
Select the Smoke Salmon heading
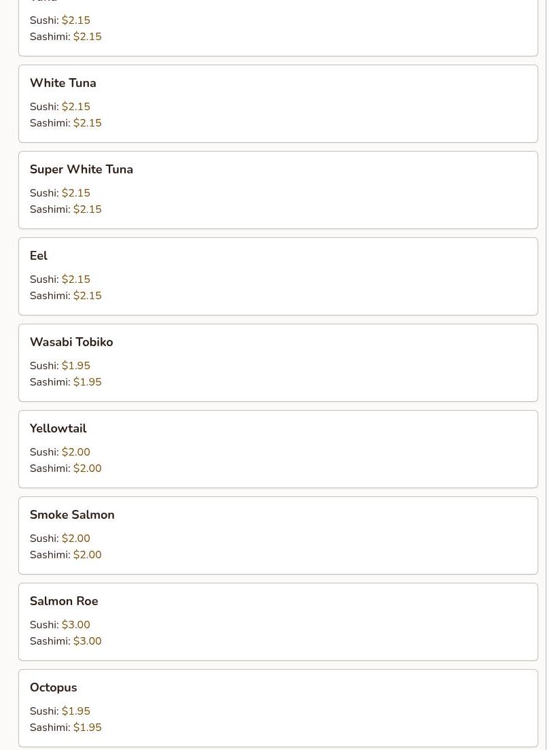[x=72, y=515]
